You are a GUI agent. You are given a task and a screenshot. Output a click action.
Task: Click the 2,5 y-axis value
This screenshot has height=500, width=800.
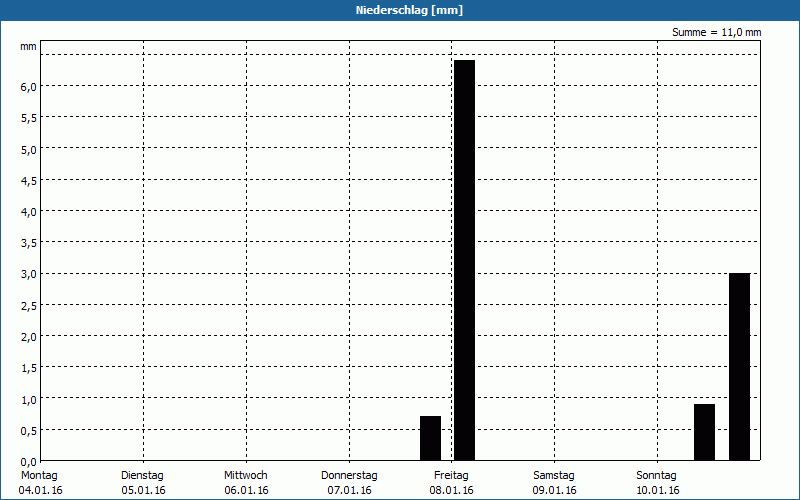click(29, 306)
